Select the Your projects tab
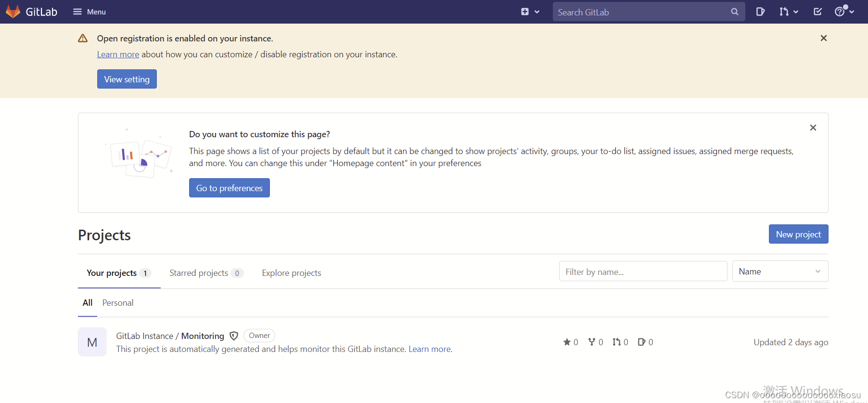Viewport: 868px width, 403px height. click(x=119, y=273)
